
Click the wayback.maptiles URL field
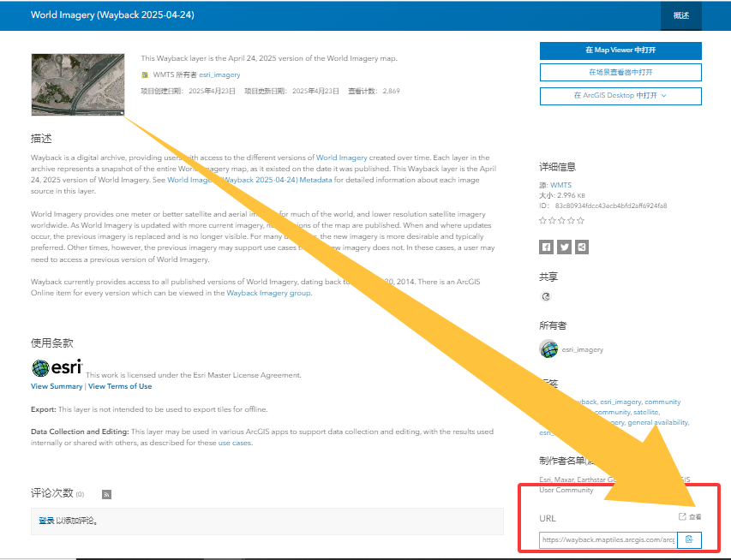(x=608, y=539)
